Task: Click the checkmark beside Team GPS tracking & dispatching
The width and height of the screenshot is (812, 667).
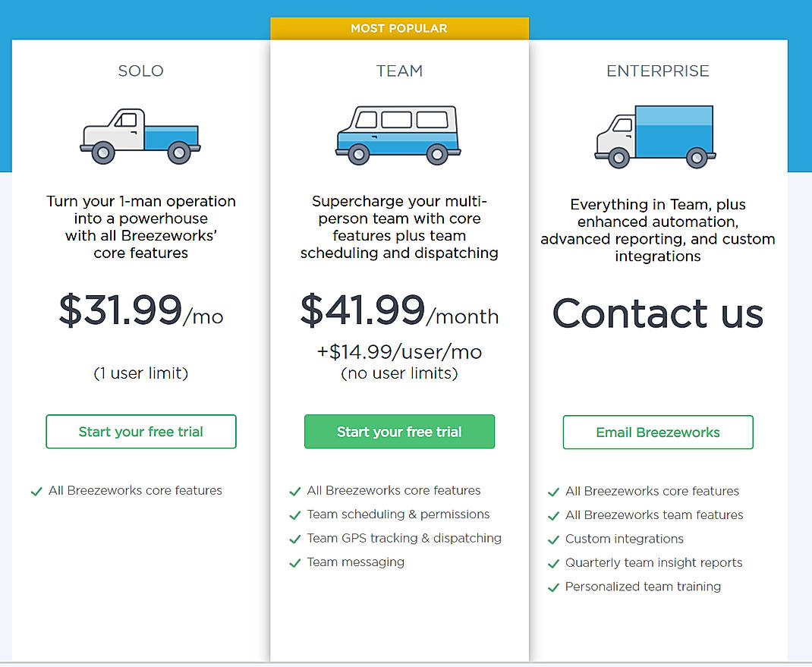Action: point(295,539)
